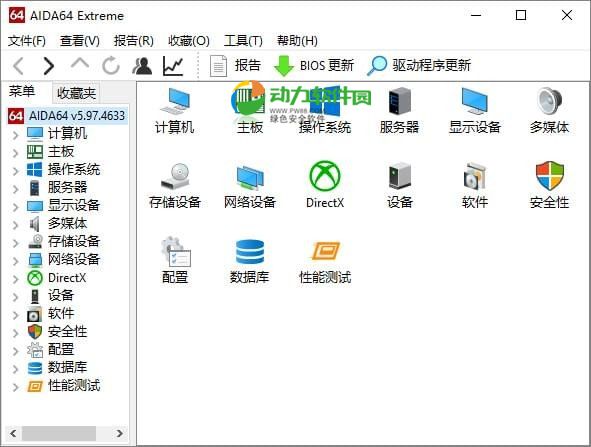Click the forward navigation arrow
Viewport: 591px width, 447px height.
coord(48,66)
